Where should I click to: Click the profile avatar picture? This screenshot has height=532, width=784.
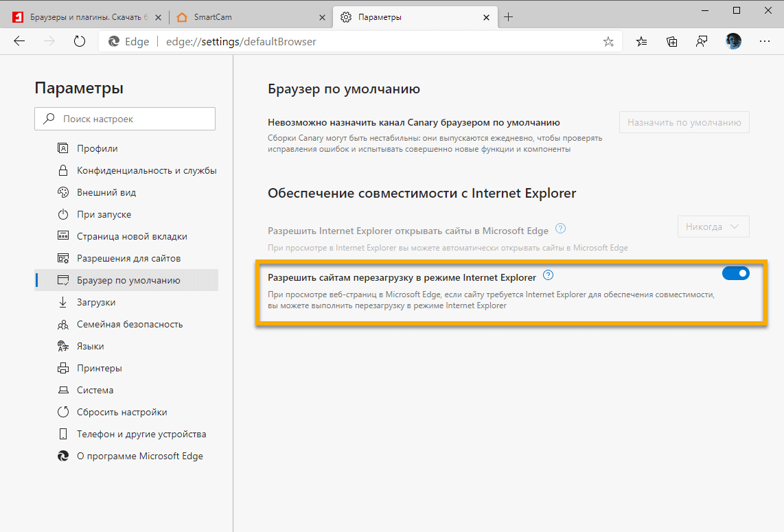pos(733,41)
